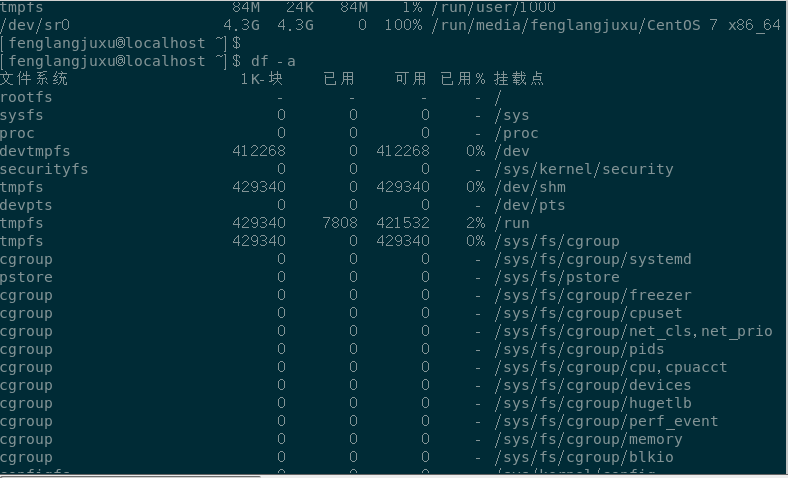Click the rootfs filesystem entry

click(27, 97)
